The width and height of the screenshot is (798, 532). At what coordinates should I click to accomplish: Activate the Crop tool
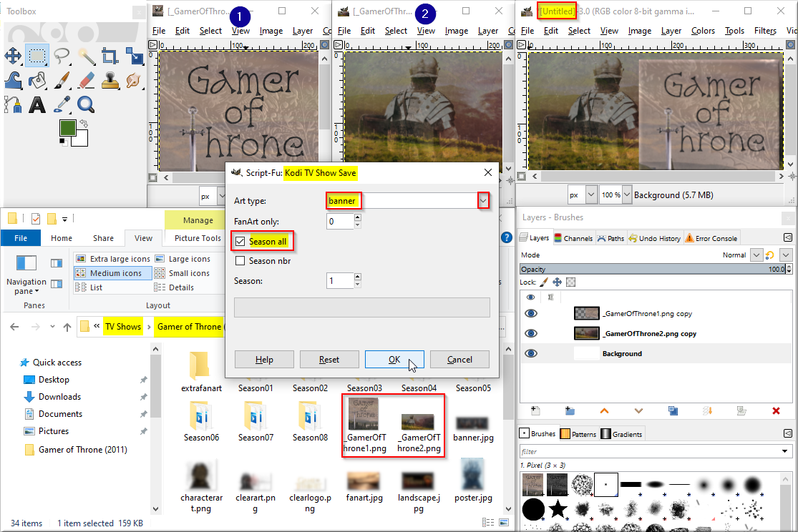110,56
